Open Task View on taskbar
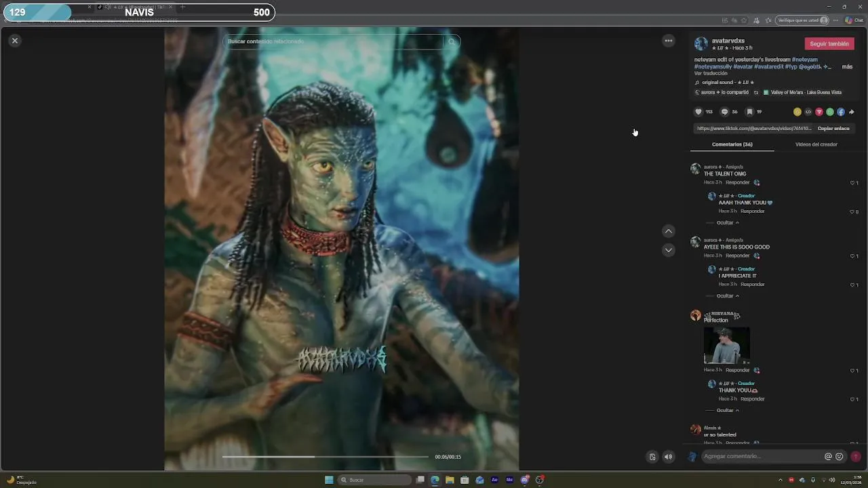 (420, 480)
